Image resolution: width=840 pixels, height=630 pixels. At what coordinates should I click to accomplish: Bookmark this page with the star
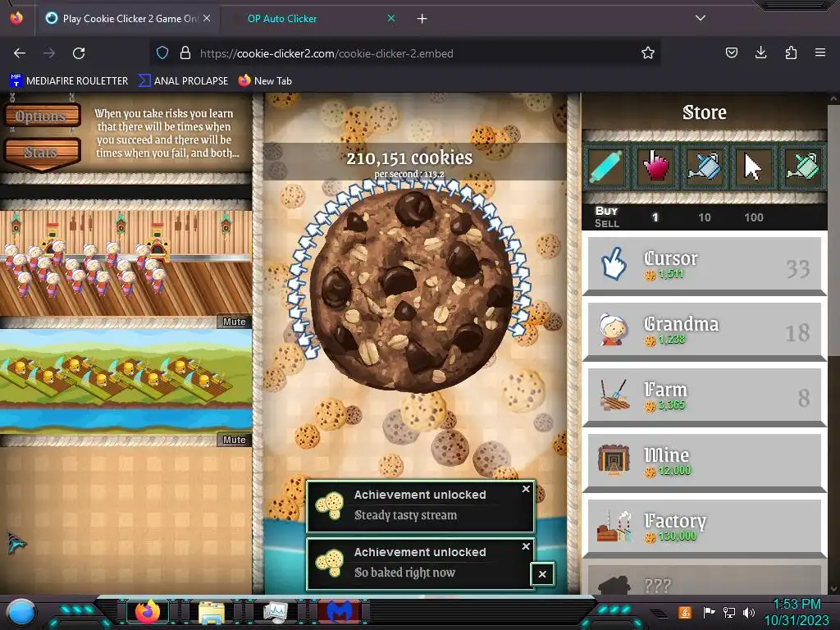coord(648,52)
